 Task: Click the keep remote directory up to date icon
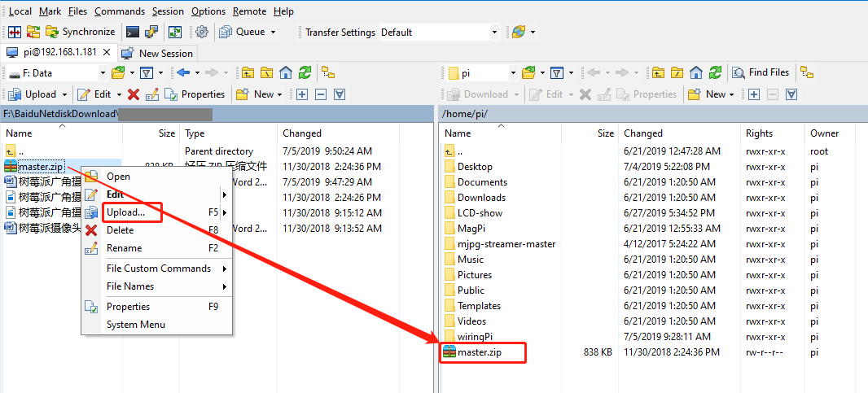(175, 32)
